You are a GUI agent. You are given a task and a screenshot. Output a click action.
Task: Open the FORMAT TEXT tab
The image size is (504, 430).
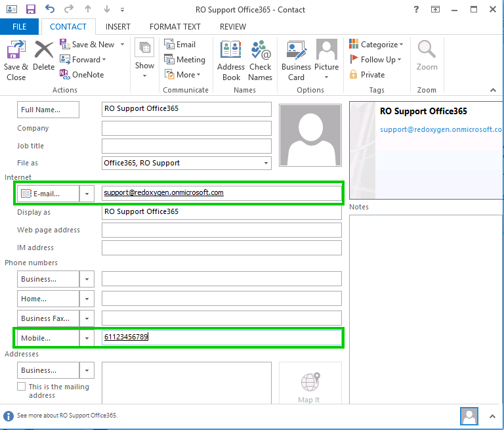pos(175,27)
